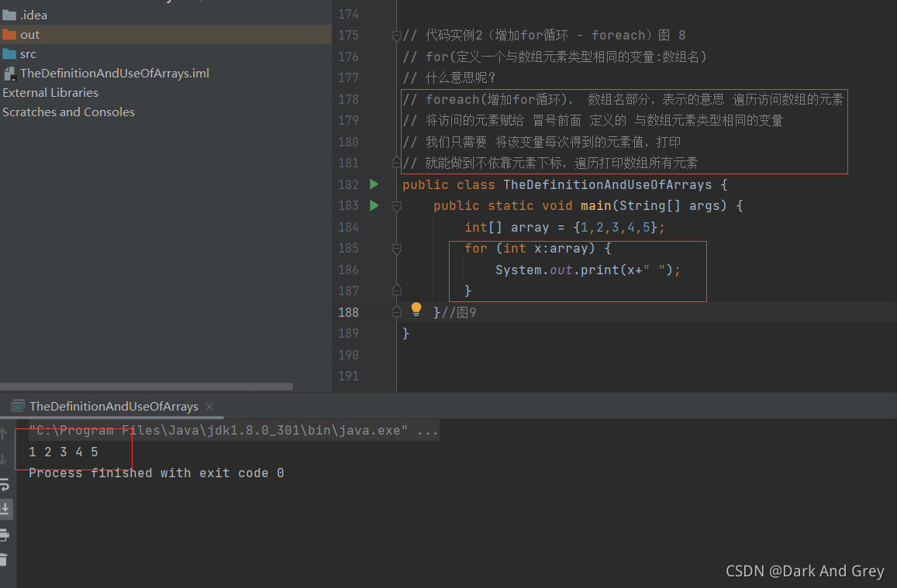897x588 pixels.
Task: Open the yellow lightbulb quick-fix on line 188
Action: pyautogui.click(x=416, y=310)
